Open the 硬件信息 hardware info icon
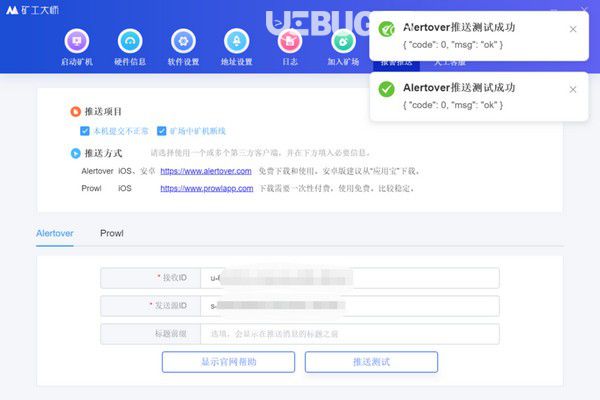The height and width of the screenshot is (400, 600). pos(130,41)
